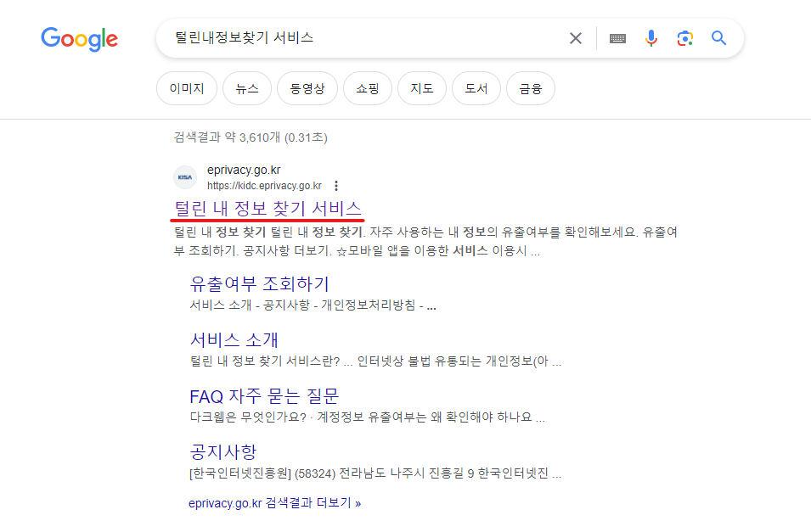Open the 서비스 소개 sitelink

[234, 339]
